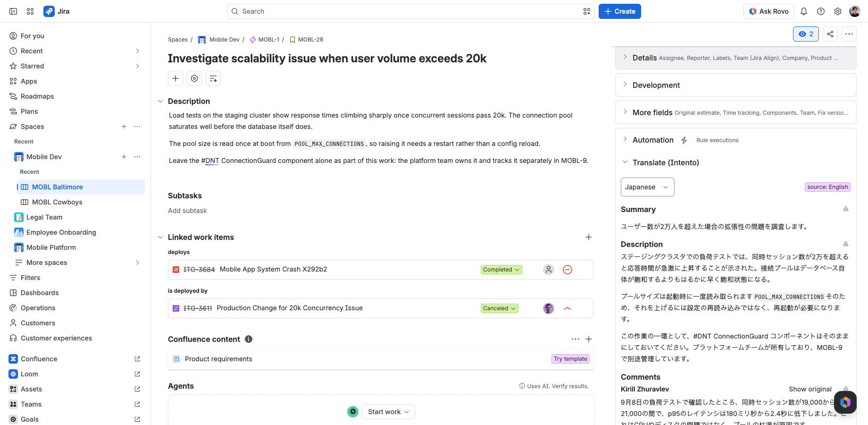This screenshot has width=868, height=425.
Task: Open the Start work dropdown button
Action: click(x=388, y=412)
